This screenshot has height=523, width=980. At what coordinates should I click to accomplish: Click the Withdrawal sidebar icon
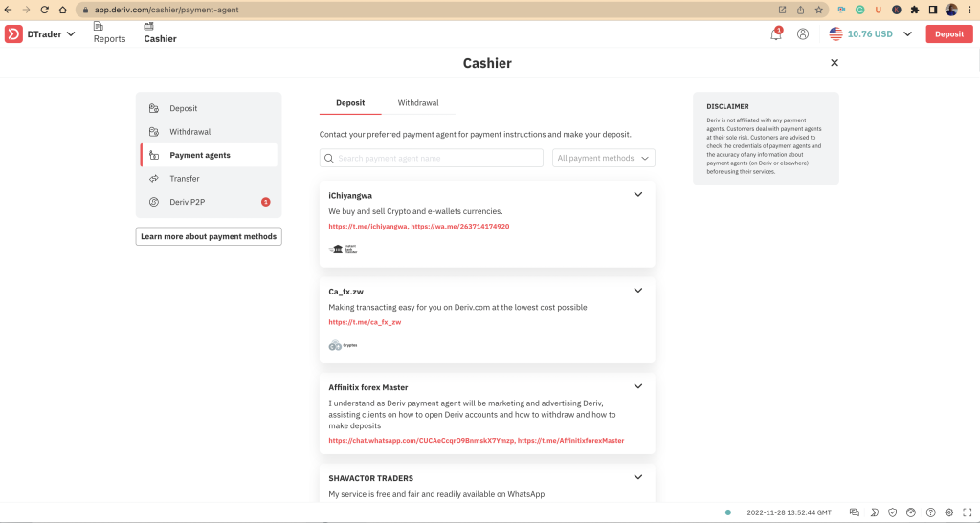pos(154,132)
